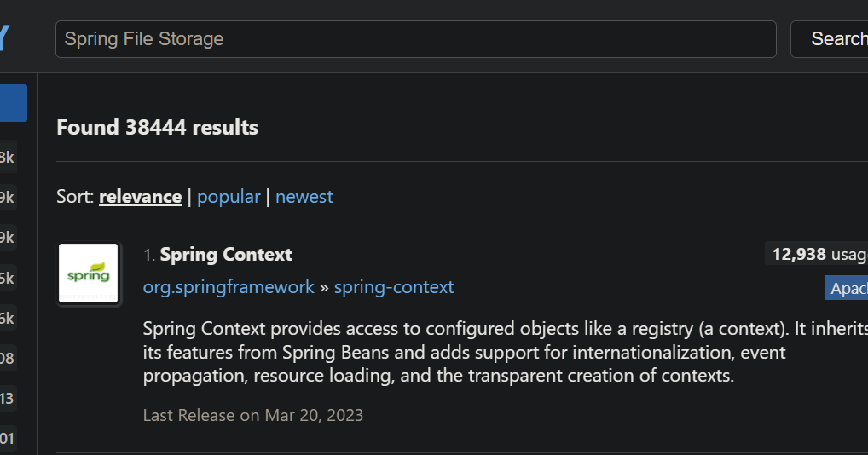Sort results by newest
This screenshot has width=868, height=455.
tap(304, 197)
